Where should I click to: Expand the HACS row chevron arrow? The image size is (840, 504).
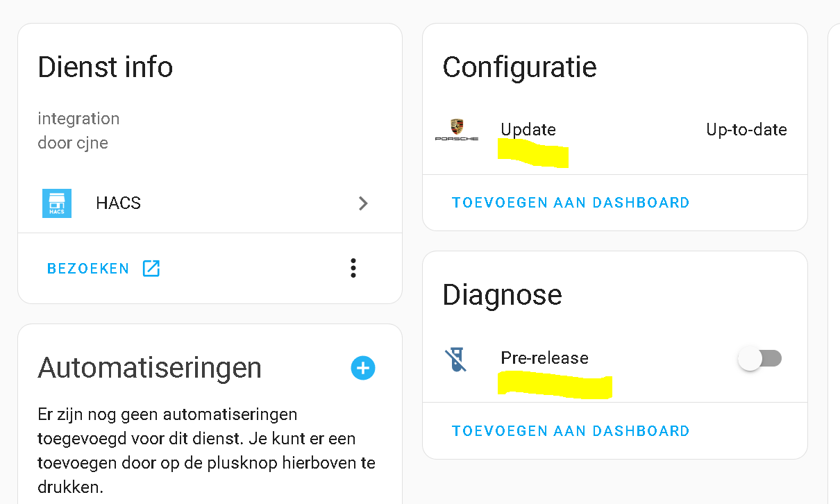click(x=362, y=203)
